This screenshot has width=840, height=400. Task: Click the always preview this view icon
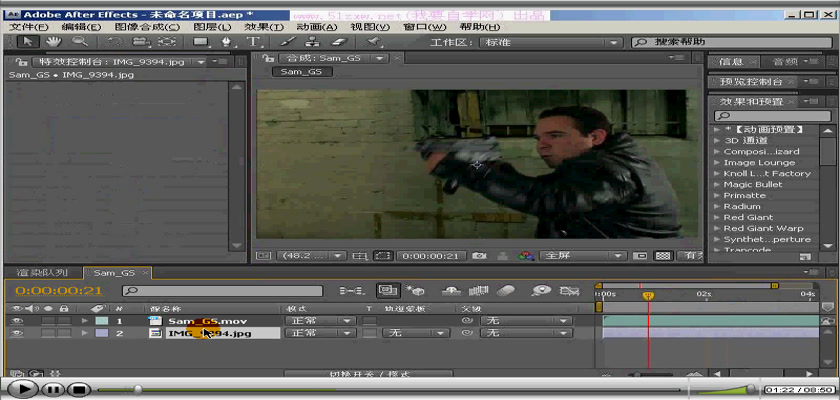tap(261, 256)
